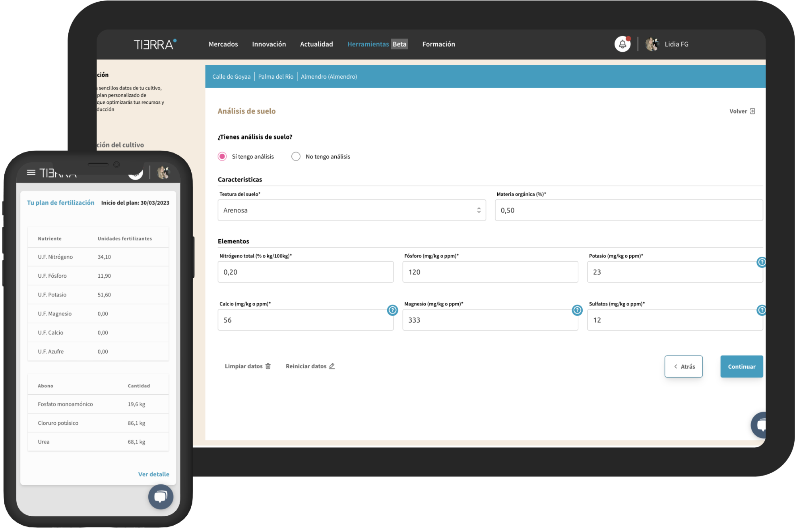Open Formación menu
Viewport: 795px width, 532px height.
tap(438, 44)
